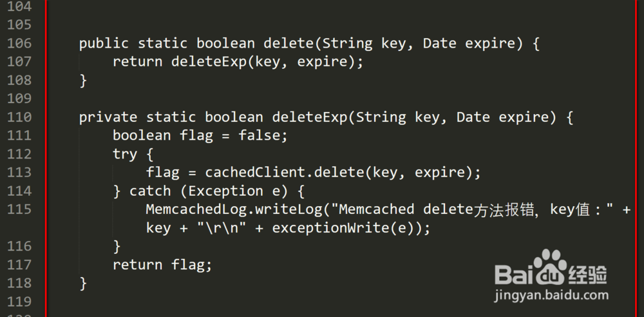Click the Baidu paw logo watermark
The image size is (644, 317).
coord(549,267)
